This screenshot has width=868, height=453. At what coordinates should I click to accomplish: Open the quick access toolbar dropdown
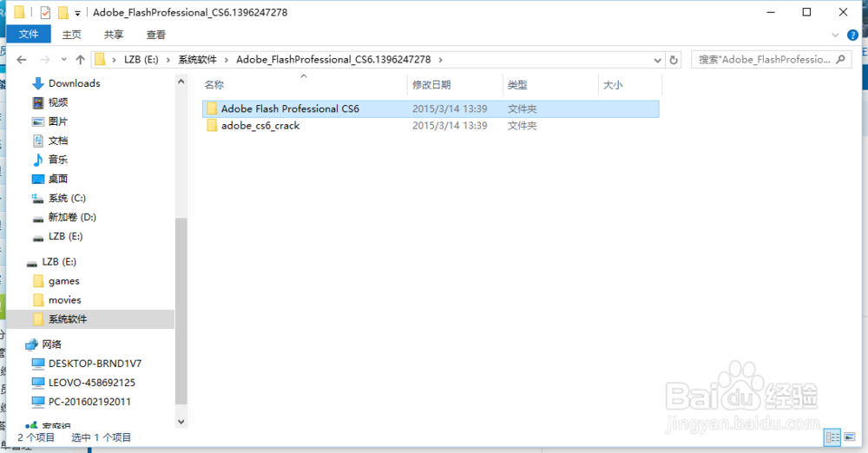(x=77, y=13)
